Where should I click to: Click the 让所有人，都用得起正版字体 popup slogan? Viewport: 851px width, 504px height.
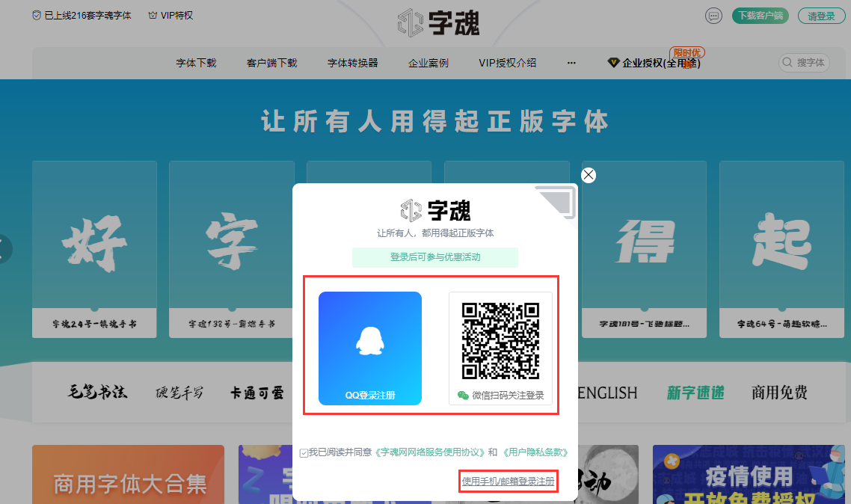[x=435, y=233]
